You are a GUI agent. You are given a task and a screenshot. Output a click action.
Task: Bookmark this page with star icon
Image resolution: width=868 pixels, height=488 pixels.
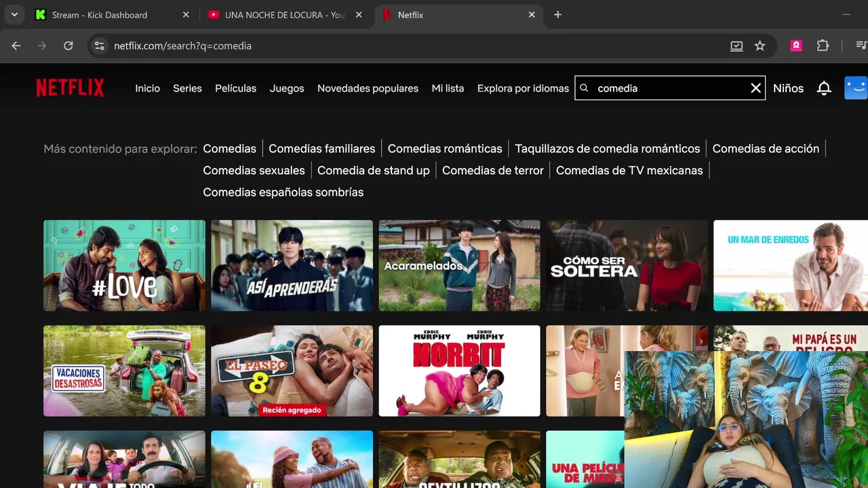[760, 45]
